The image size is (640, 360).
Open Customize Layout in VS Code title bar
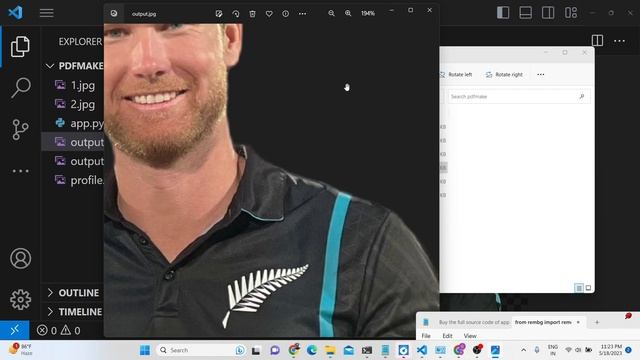coord(571,13)
